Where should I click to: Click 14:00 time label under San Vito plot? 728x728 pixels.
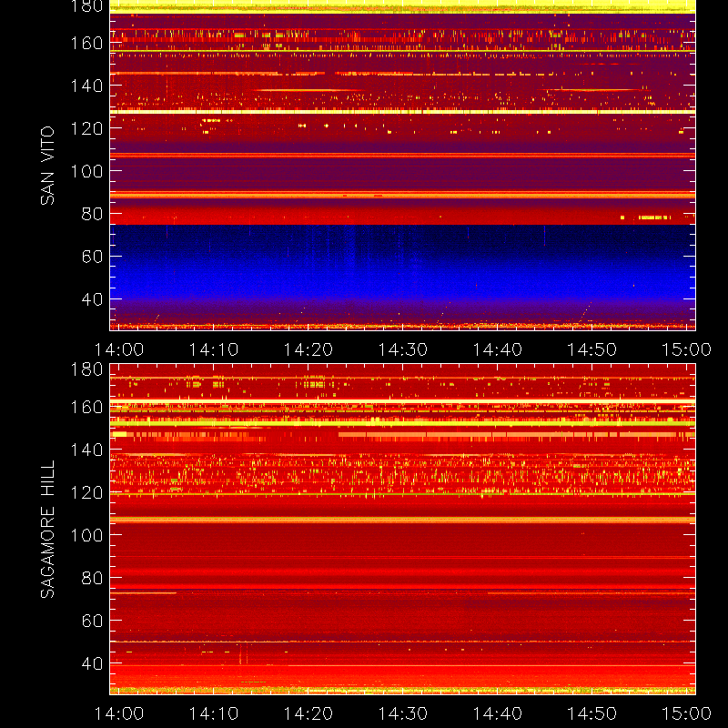click(119, 349)
